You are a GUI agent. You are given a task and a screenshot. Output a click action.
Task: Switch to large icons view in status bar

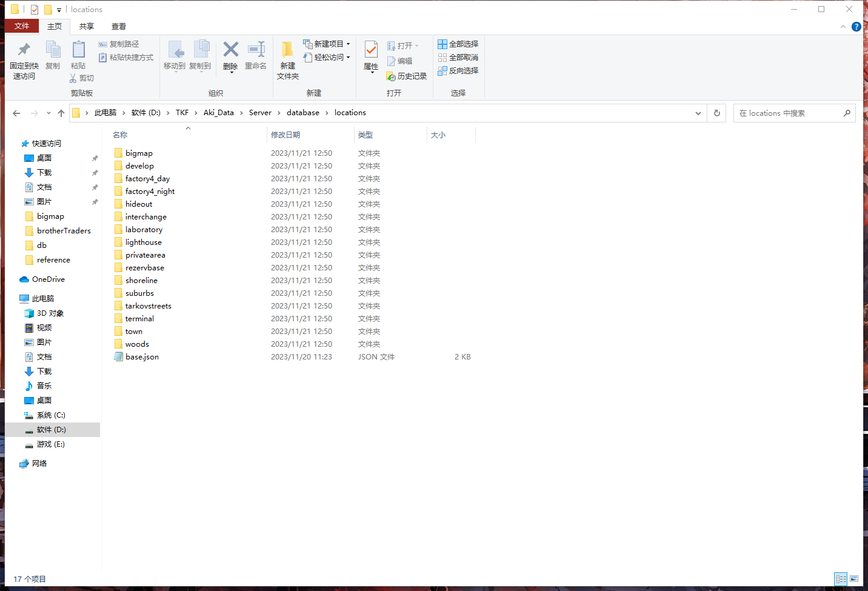[x=854, y=579]
